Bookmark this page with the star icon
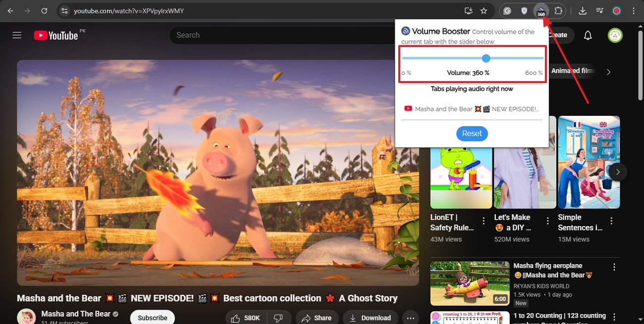Screen dimensions: 644x324 pos(484,10)
